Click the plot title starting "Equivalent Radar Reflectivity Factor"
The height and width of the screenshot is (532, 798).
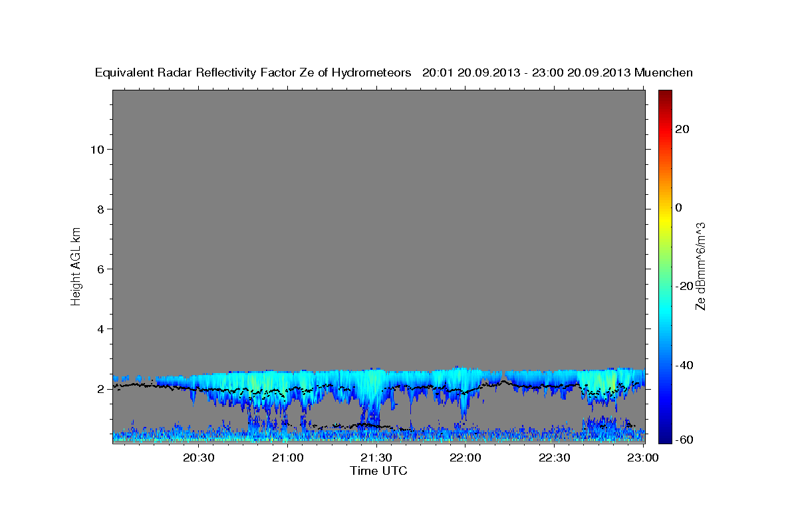[x=394, y=72]
